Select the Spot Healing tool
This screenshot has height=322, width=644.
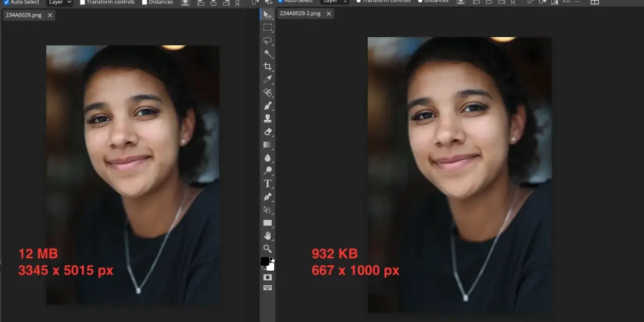pyautogui.click(x=268, y=93)
